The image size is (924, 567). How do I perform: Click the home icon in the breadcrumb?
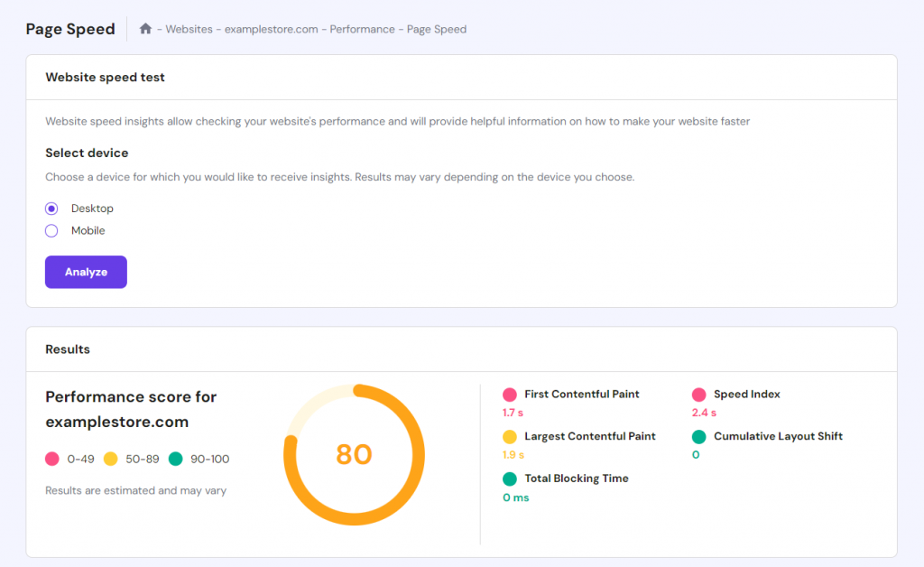click(145, 29)
